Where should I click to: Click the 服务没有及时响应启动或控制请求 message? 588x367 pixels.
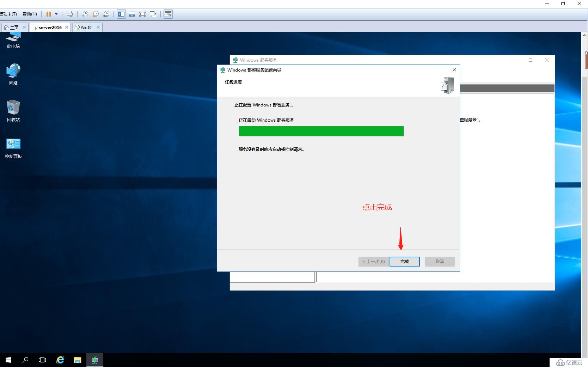[x=271, y=149]
